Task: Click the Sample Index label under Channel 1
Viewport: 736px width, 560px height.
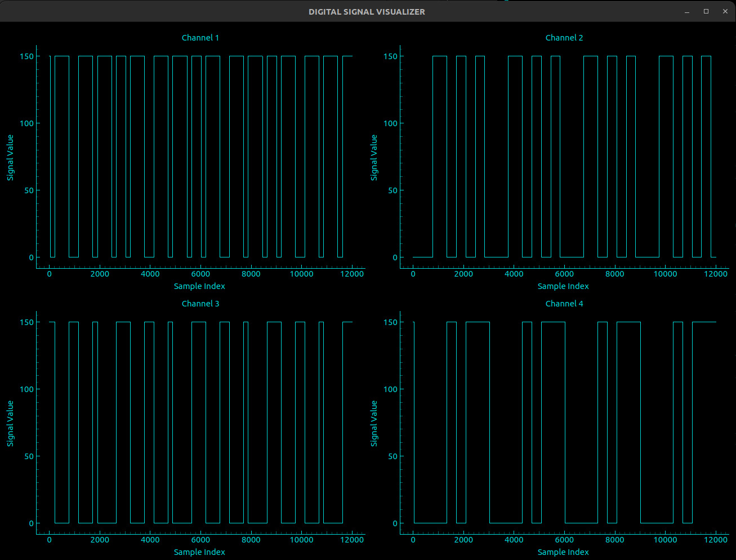Action: pyautogui.click(x=199, y=286)
